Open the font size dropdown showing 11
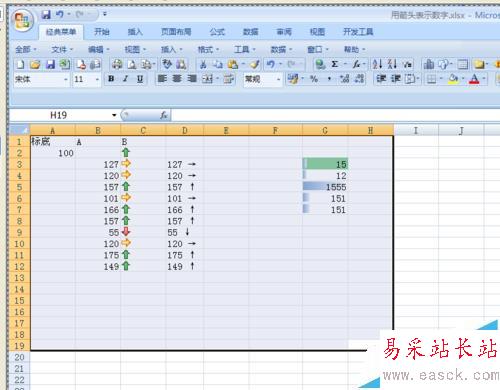The width and height of the screenshot is (500, 390). pyautogui.click(x=97, y=79)
